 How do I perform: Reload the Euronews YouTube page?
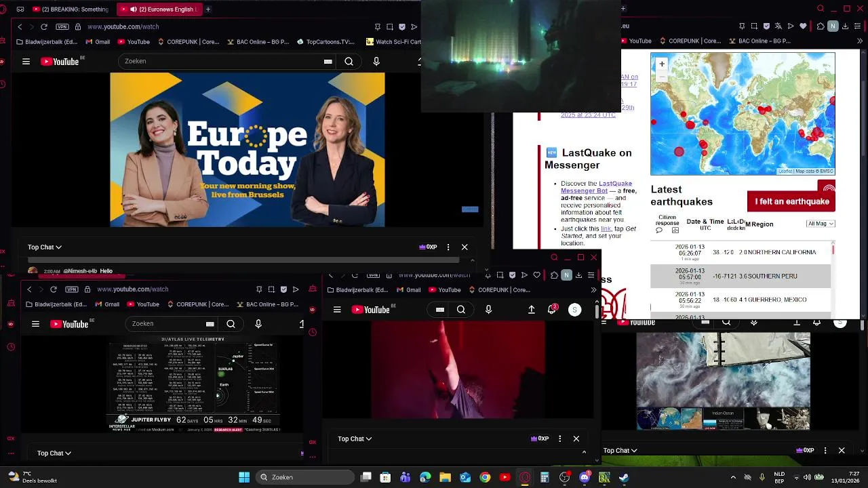pyautogui.click(x=44, y=26)
